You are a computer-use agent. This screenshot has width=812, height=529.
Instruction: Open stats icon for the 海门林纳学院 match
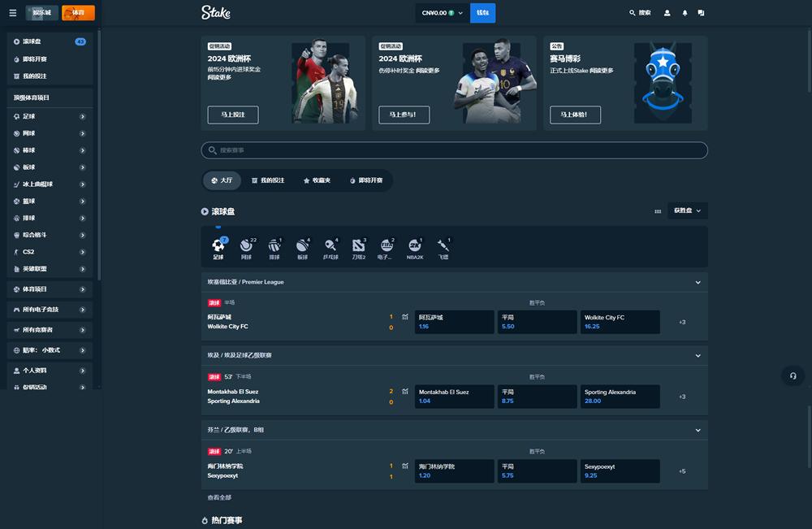[x=405, y=466]
